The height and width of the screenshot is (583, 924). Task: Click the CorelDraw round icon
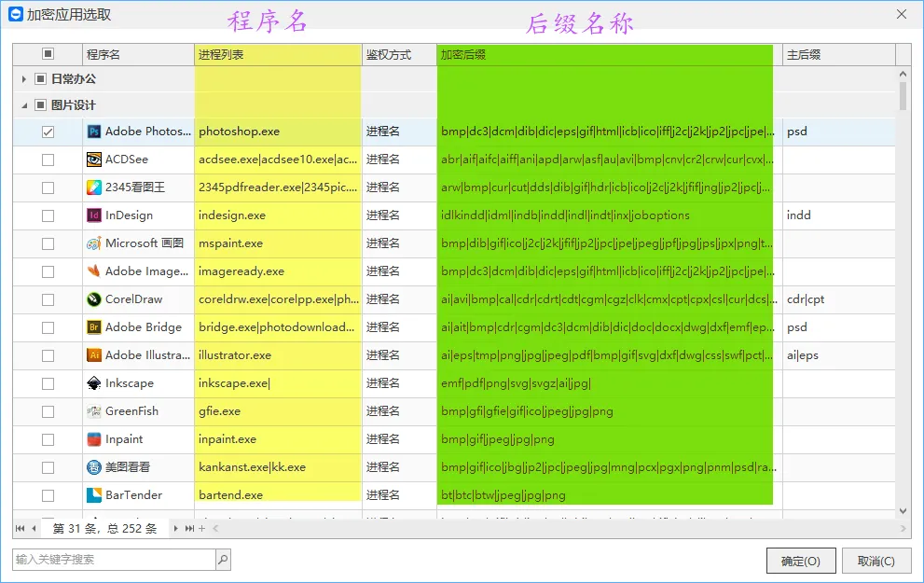coord(93,299)
